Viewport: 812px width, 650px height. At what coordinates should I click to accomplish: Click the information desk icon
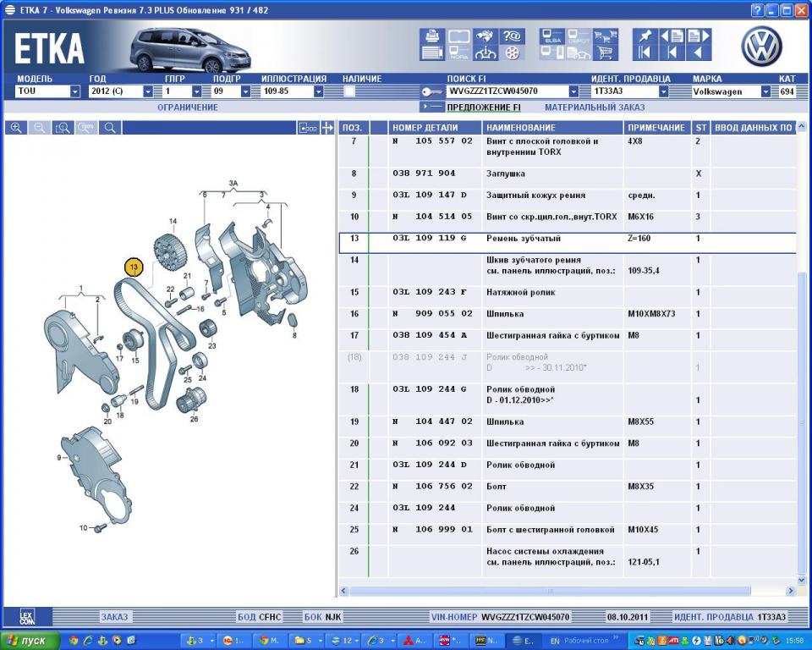(x=486, y=52)
